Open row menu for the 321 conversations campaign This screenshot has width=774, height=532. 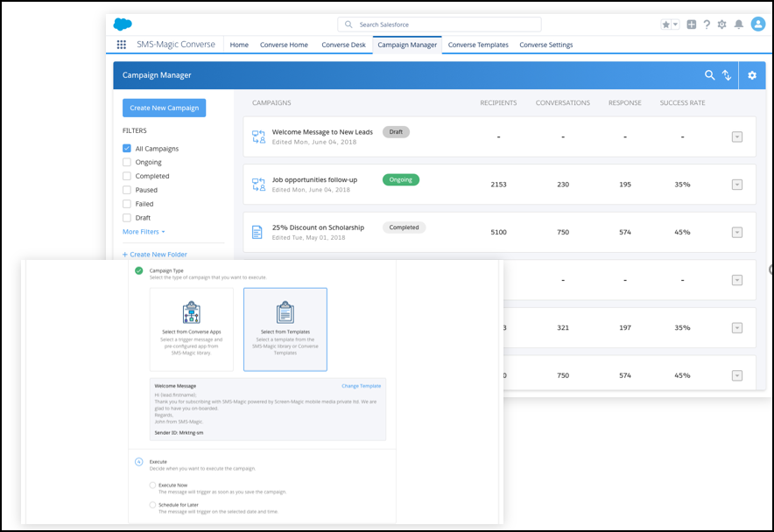click(737, 328)
